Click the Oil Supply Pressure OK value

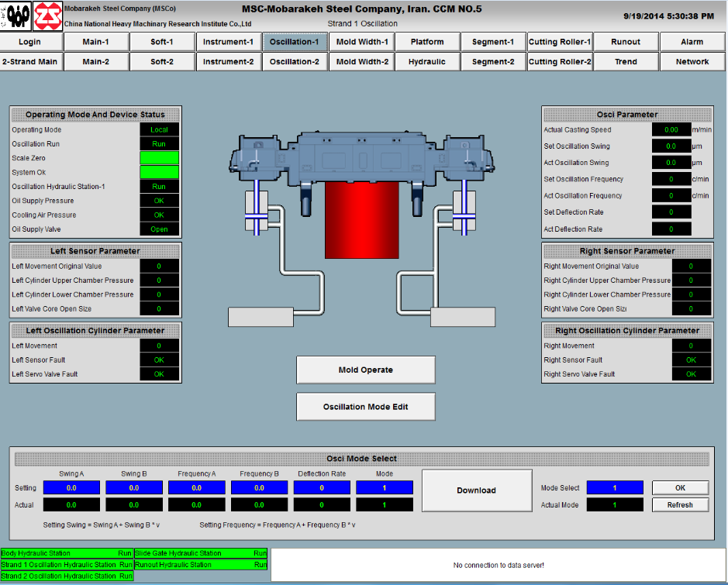point(159,201)
